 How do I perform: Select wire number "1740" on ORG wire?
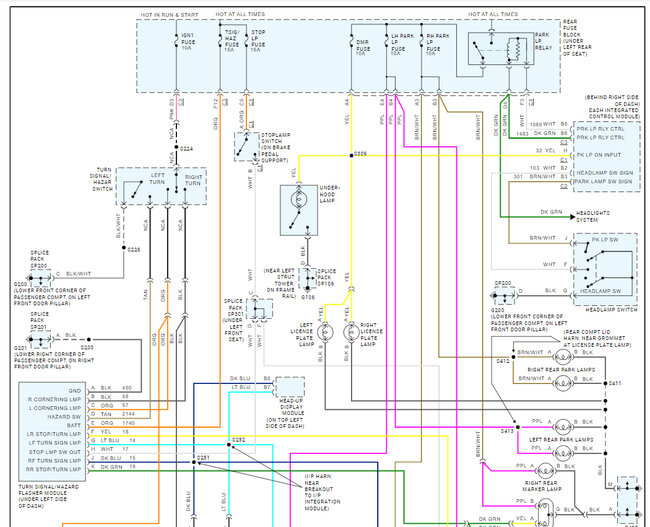tap(129, 423)
